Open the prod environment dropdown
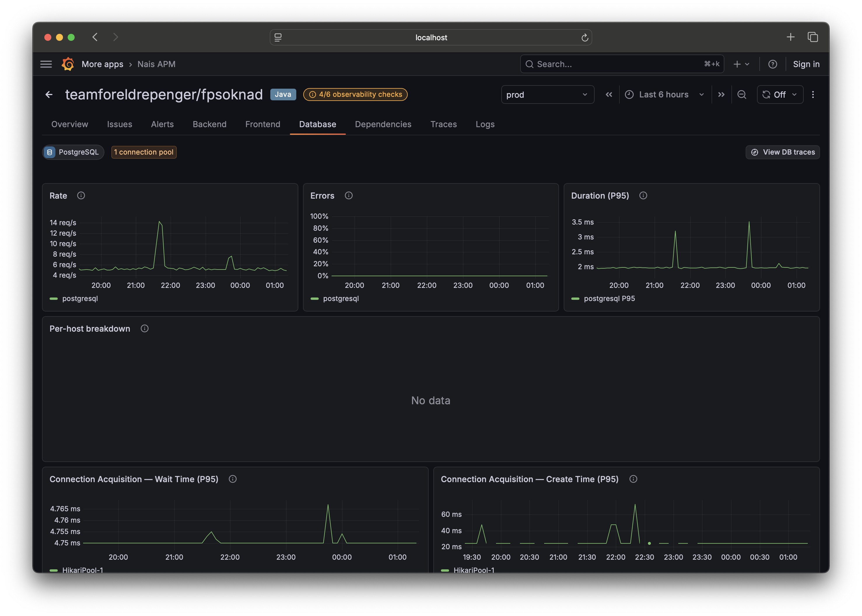 [x=547, y=94]
